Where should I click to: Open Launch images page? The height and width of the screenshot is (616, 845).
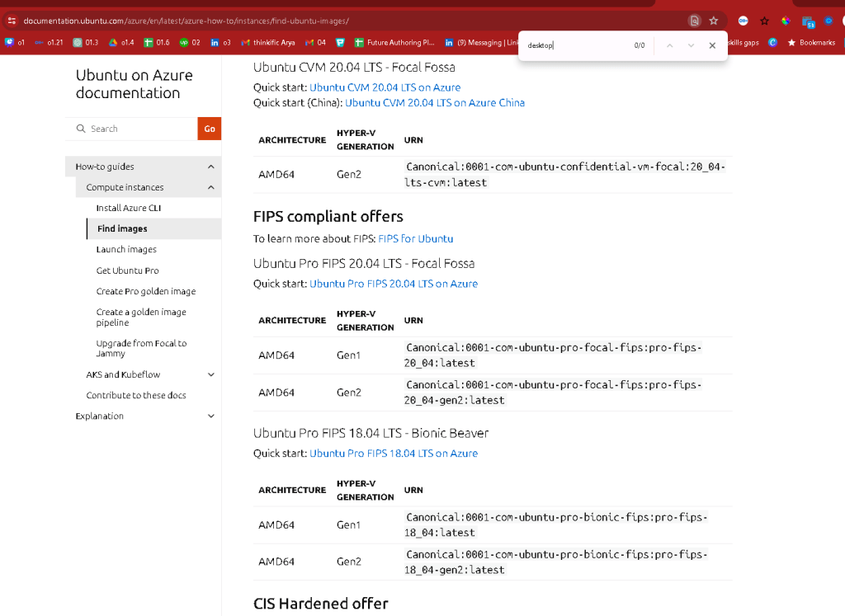[x=126, y=249]
